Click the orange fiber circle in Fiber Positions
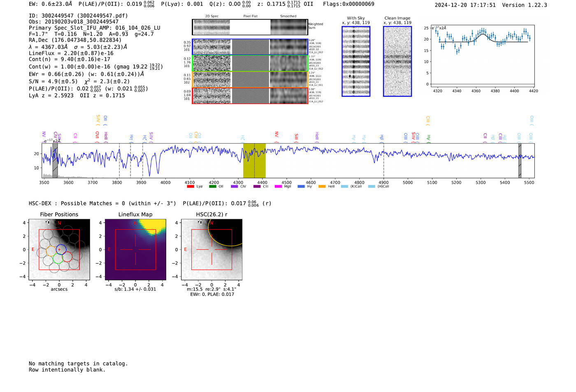 click(51, 251)
